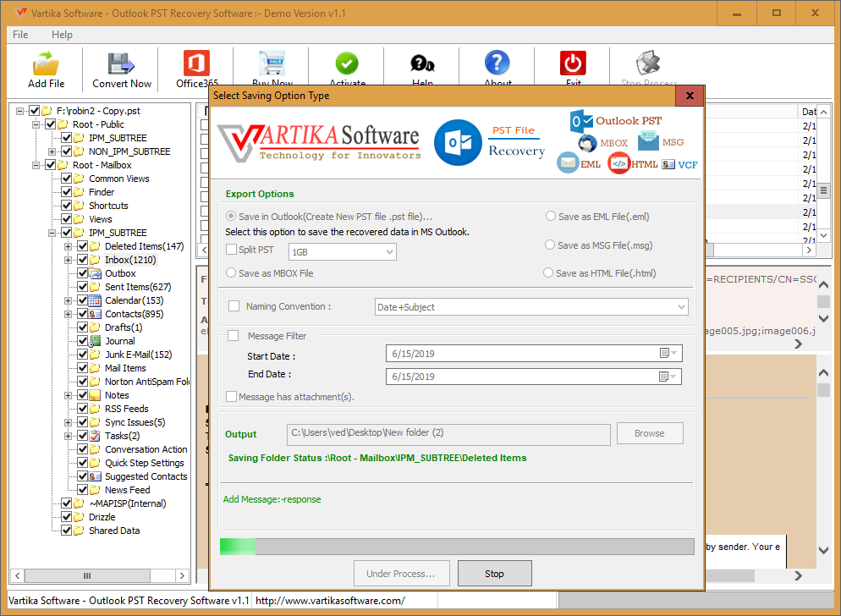The width and height of the screenshot is (841, 616).
Task: Click the red Exit power icon
Action: (x=573, y=64)
